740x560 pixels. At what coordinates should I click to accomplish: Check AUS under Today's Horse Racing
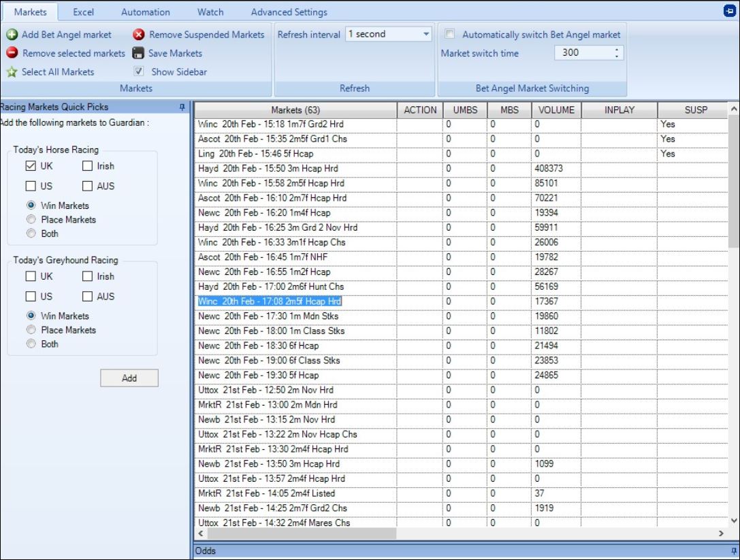87,186
